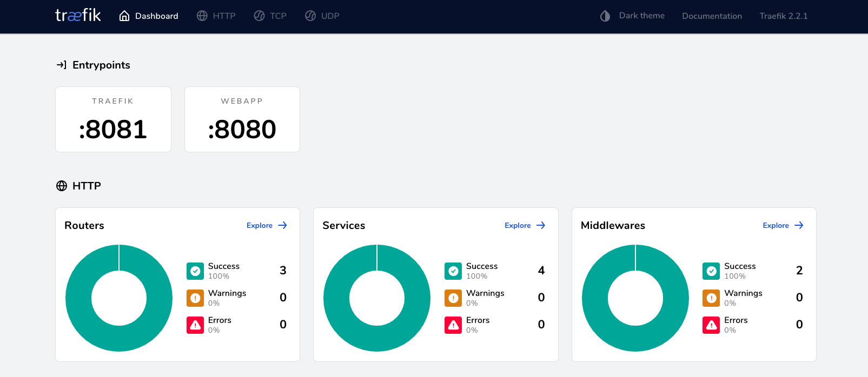Open the TCP tab
Screen dimensions: 868x377
pyautogui.click(x=270, y=16)
